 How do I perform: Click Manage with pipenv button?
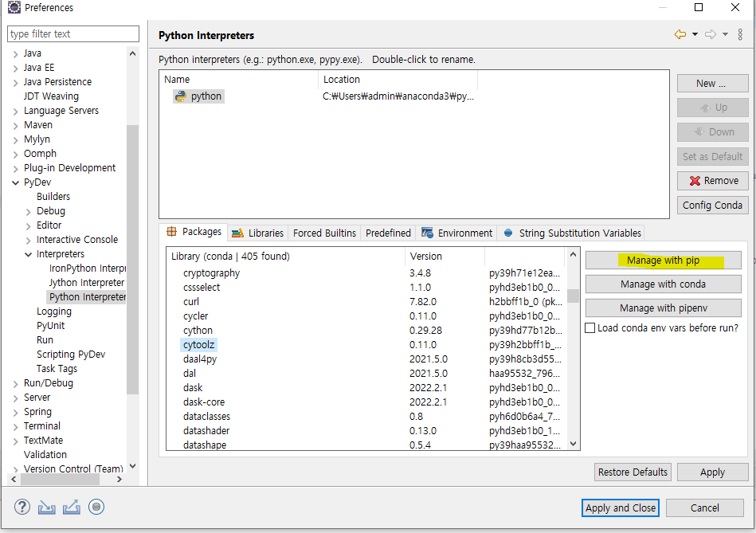(664, 308)
